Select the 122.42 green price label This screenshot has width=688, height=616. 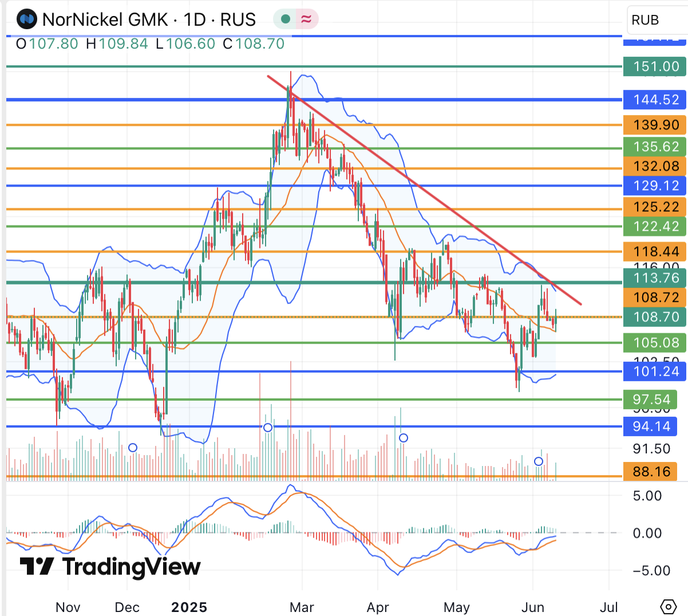pyautogui.click(x=655, y=226)
